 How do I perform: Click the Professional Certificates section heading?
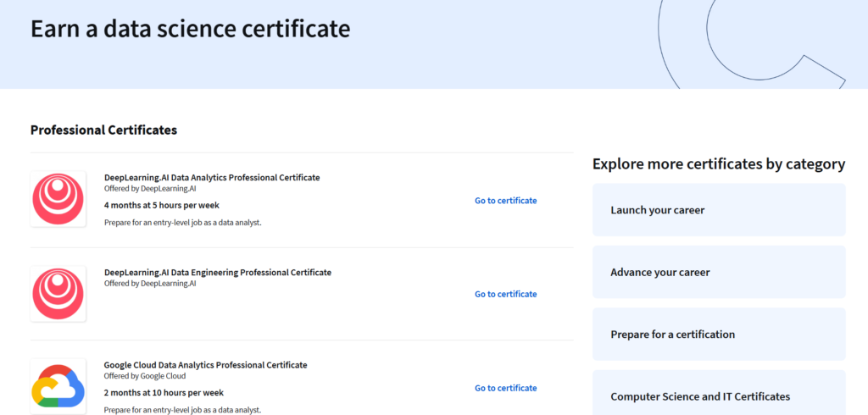pos(103,130)
